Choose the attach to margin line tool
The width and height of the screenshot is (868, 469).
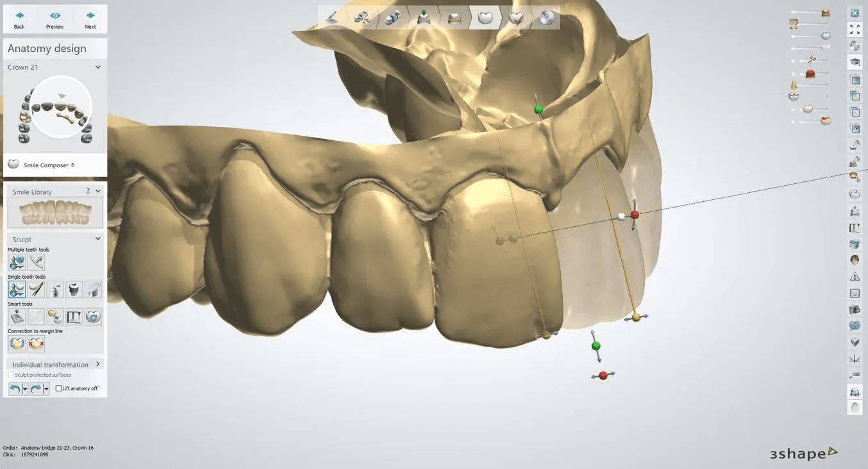(x=17, y=344)
